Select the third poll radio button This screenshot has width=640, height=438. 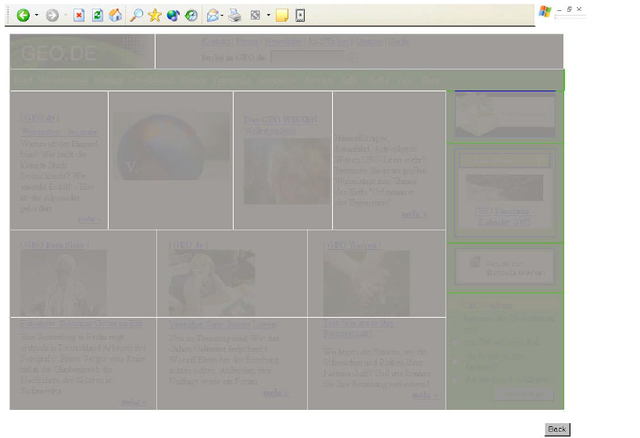(x=455, y=380)
